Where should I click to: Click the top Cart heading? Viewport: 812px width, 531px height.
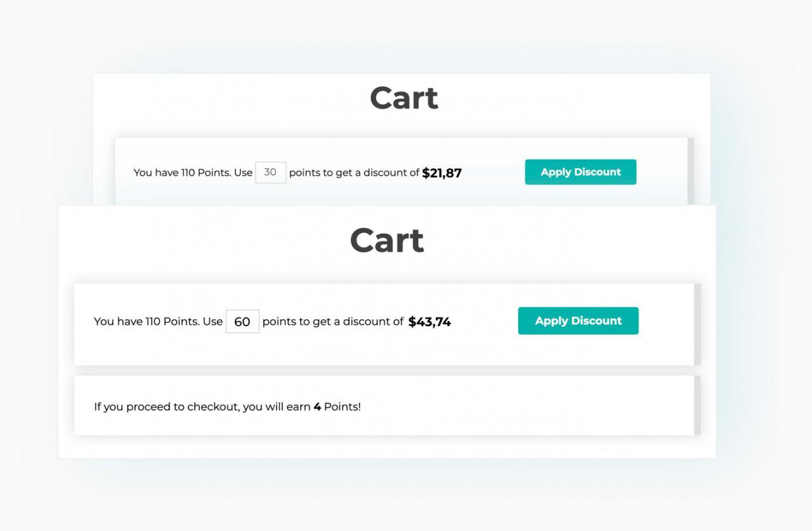(404, 97)
